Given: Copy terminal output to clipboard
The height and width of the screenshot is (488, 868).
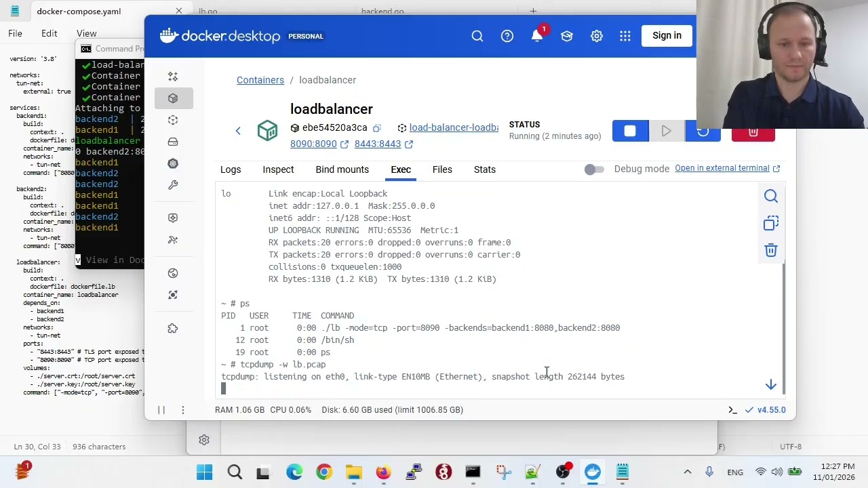Looking at the screenshot, I should click(771, 224).
